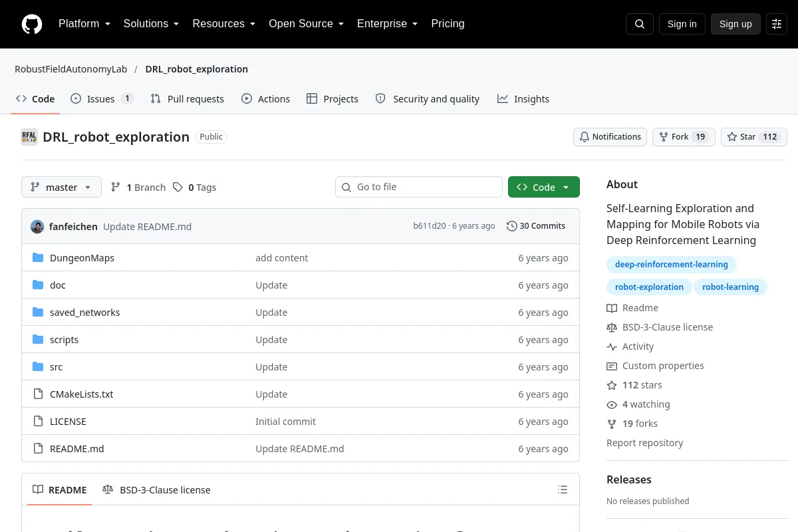Click the saved_networks folder icon
This screenshot has width=798, height=532.
[38, 313]
